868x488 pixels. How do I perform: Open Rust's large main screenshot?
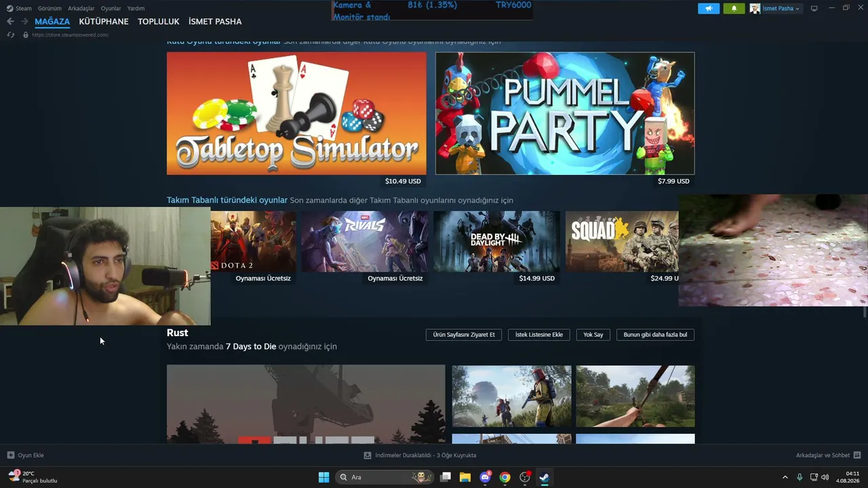coord(306,404)
